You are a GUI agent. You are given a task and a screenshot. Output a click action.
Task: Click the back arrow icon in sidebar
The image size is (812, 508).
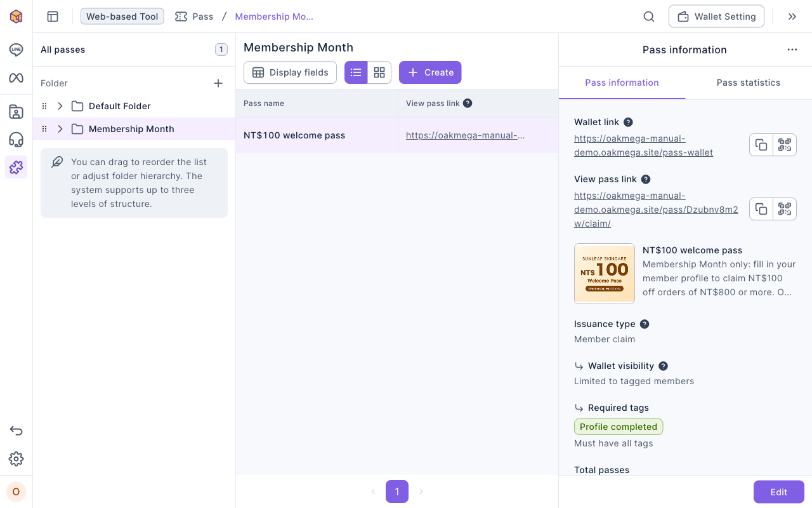16,431
